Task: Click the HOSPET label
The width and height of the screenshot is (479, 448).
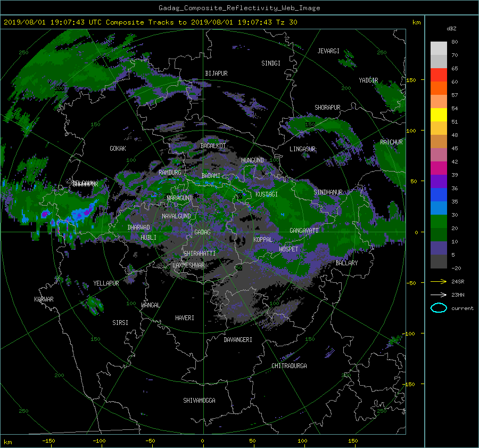Action: point(288,249)
